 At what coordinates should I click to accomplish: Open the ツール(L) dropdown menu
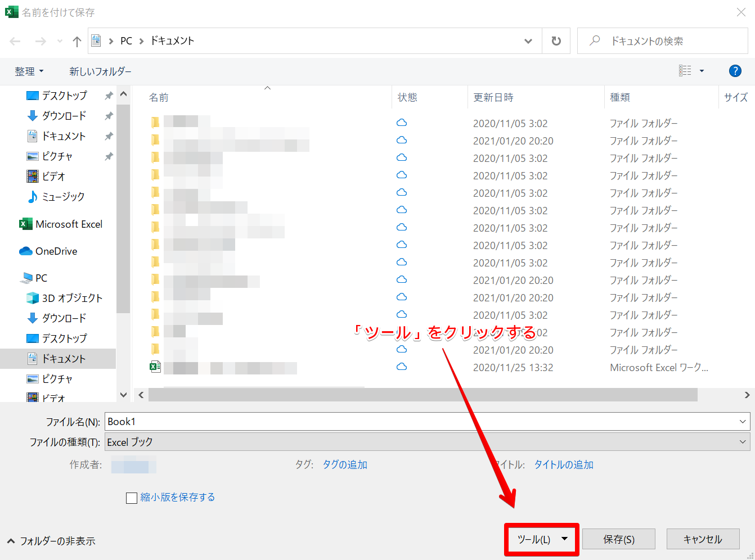pos(541,539)
